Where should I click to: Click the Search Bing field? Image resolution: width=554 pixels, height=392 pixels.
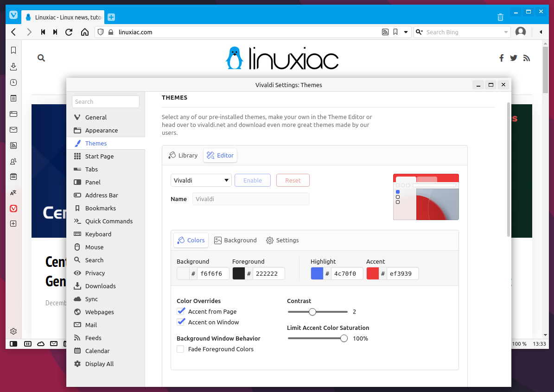click(x=463, y=32)
